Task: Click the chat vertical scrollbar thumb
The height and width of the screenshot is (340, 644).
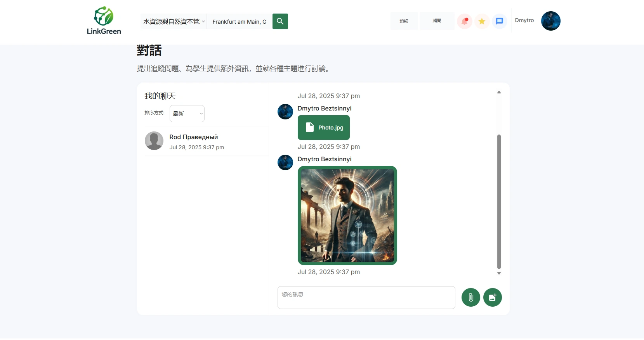Action: click(499, 202)
